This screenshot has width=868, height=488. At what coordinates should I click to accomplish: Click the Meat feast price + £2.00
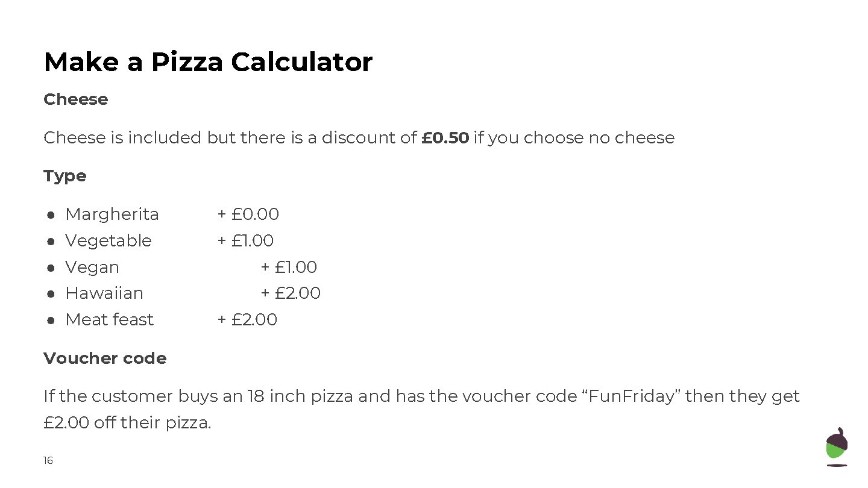coord(247,320)
